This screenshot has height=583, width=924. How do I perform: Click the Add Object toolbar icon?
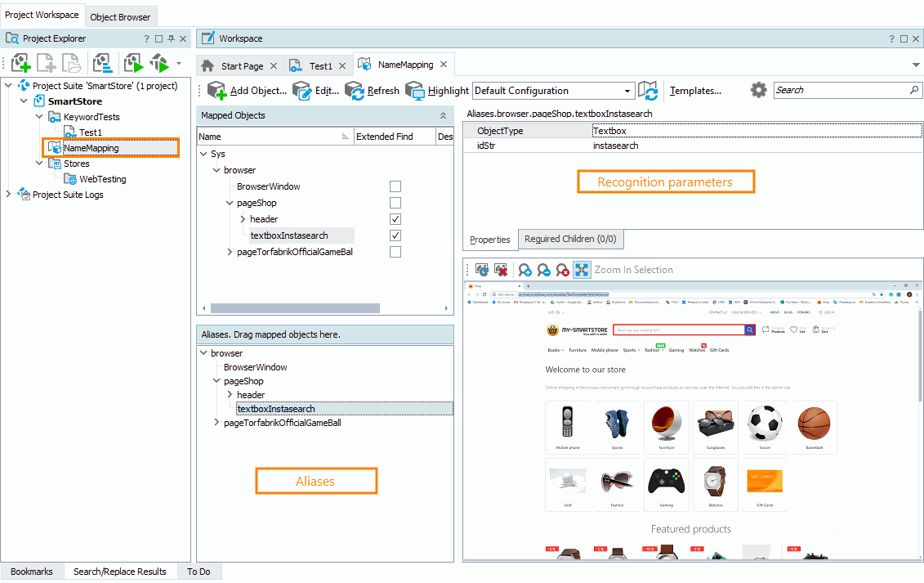coord(217,91)
